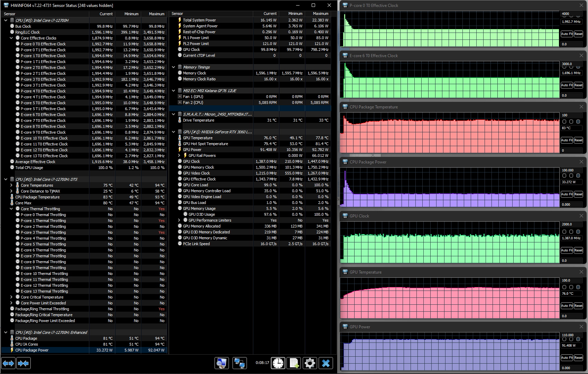Image resolution: width=588 pixels, height=374 pixels.
Task: Click the lightning icon beside GPU Power
Action: pyautogui.click(x=180, y=150)
